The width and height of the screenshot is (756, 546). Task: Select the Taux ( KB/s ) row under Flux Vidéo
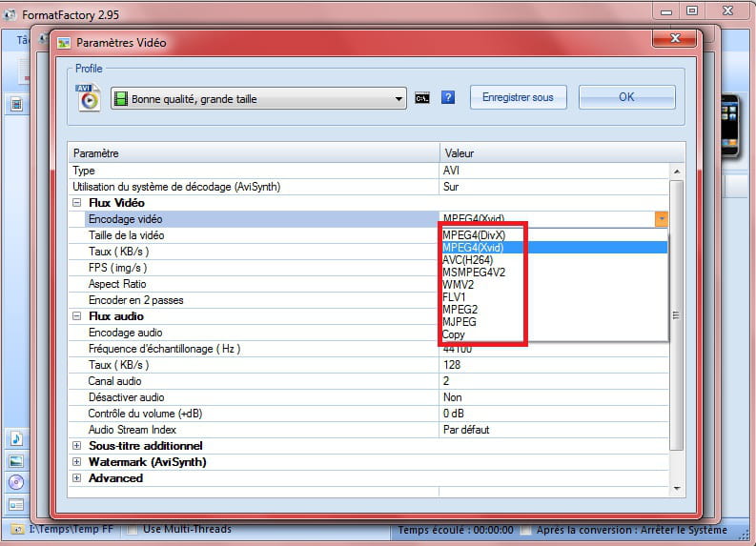tap(254, 252)
